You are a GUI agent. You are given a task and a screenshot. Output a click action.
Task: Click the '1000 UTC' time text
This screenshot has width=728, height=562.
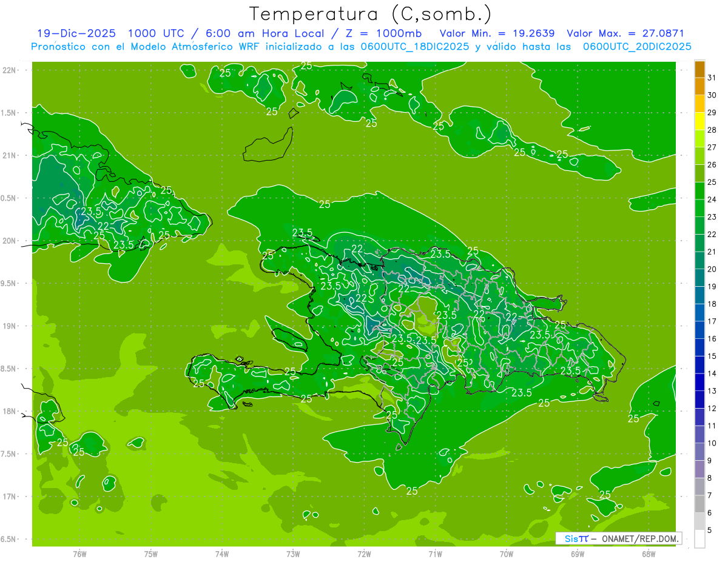pos(156,33)
